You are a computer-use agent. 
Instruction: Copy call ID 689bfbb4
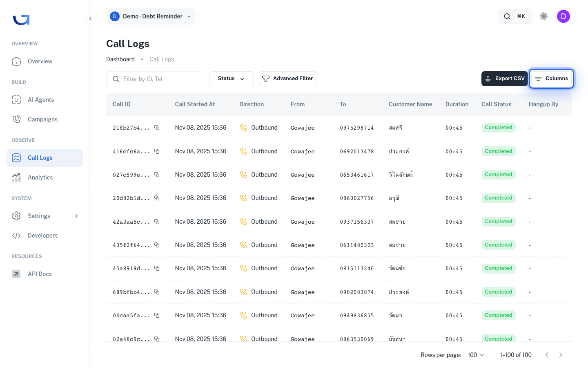[x=157, y=292]
